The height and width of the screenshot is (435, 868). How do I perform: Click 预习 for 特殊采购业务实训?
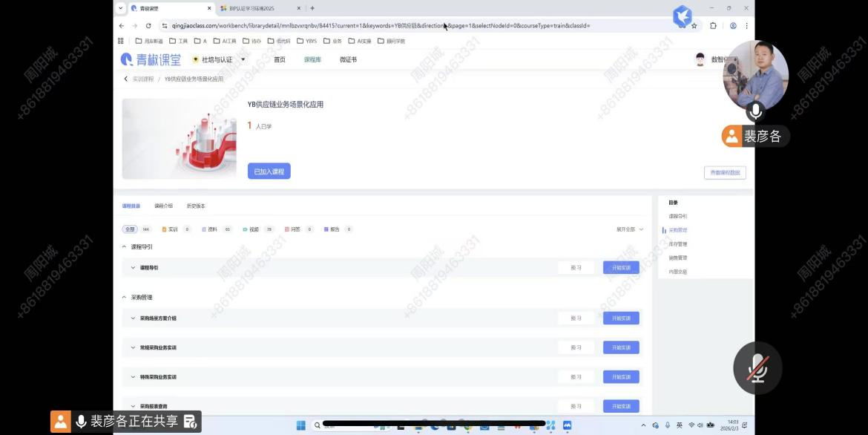click(576, 377)
